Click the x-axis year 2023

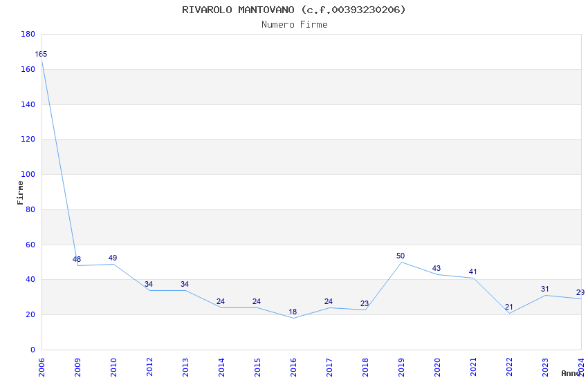[546, 367]
